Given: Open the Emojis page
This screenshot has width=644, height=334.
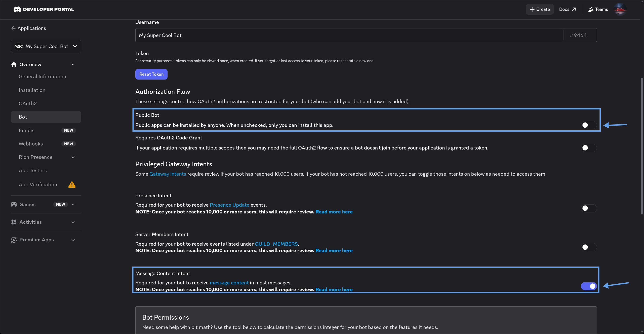Looking at the screenshot, I should coord(46,130).
